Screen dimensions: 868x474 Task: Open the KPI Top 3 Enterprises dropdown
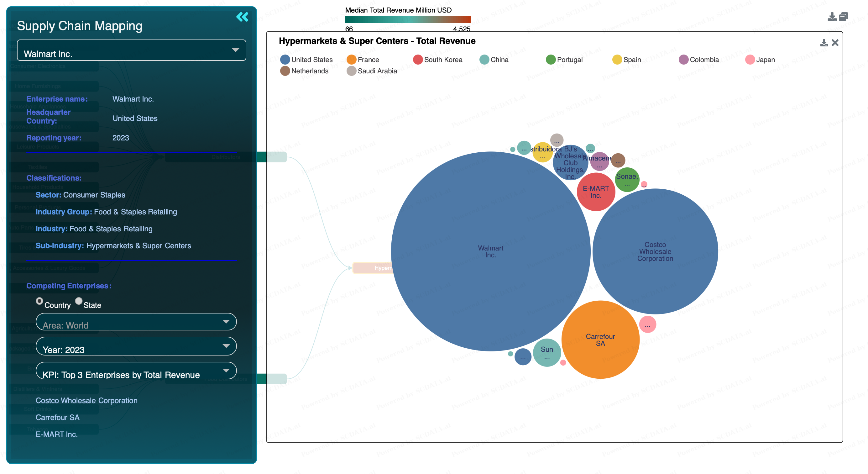tap(136, 371)
